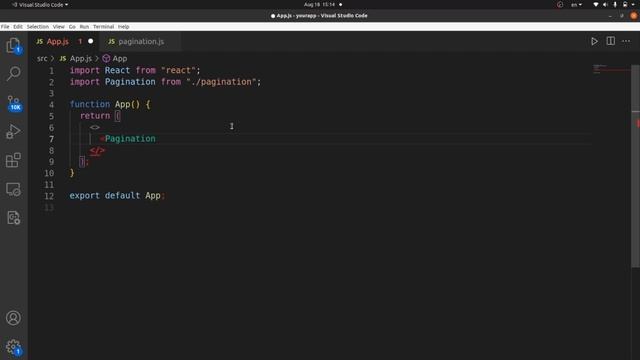
Task: Open the Remote Explorer view
Action: 13,189
